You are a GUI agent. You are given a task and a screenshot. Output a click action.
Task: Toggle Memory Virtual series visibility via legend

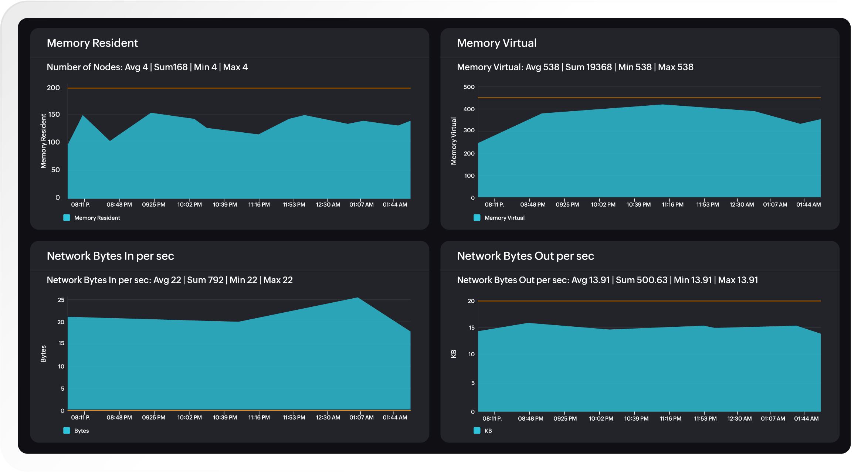coord(505,217)
